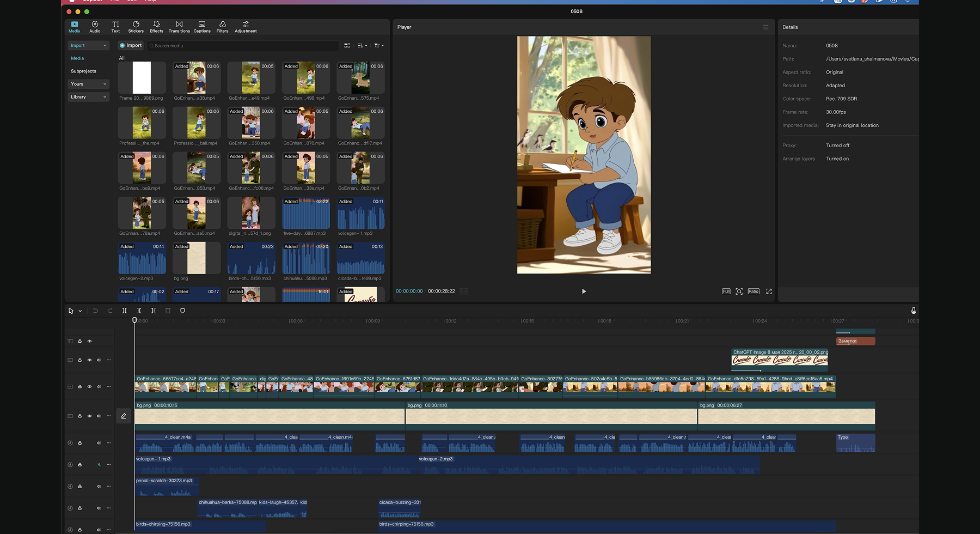This screenshot has width=980, height=534.
Task: Hide the ChatGPT Image overlay track
Action: pyautogui.click(x=89, y=360)
